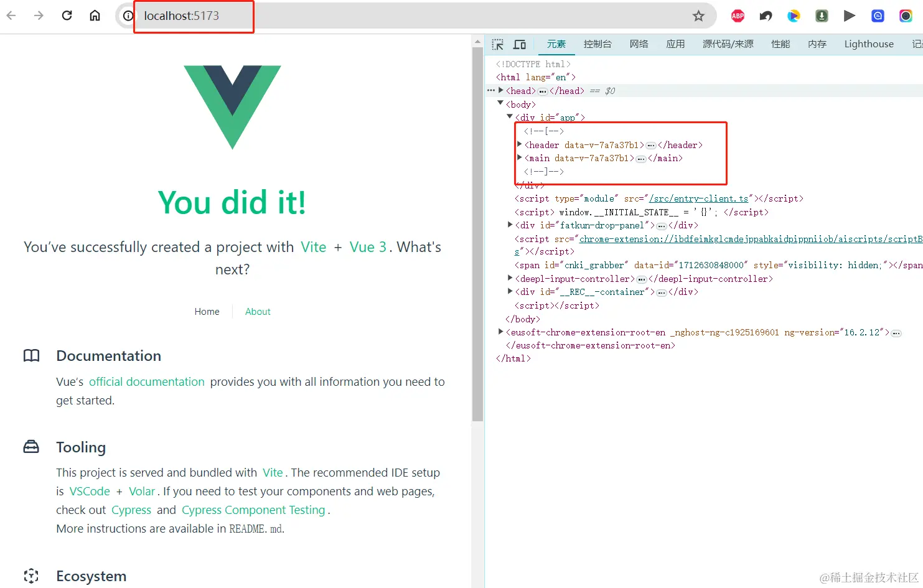Go forward with the browser forward arrow
Image resolution: width=923 pixels, height=588 pixels.
(x=39, y=16)
